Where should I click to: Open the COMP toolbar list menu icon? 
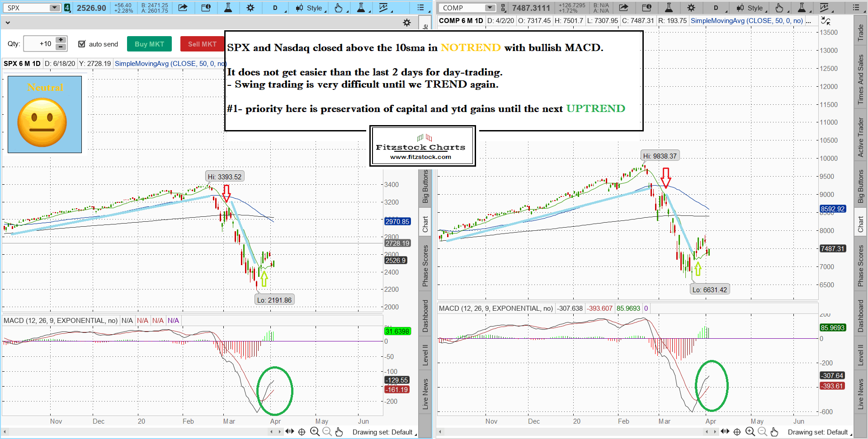[856, 8]
